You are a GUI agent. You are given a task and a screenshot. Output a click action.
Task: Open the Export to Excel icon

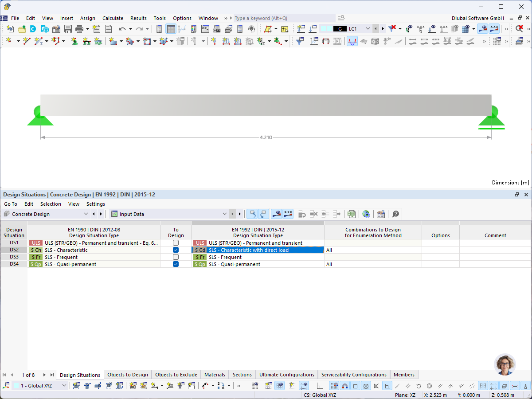(352, 214)
